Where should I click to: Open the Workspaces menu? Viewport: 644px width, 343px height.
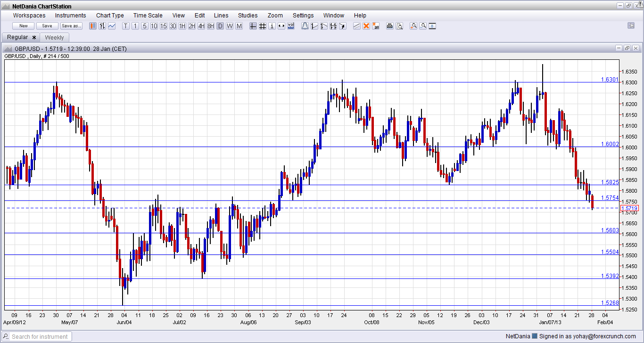29,16
